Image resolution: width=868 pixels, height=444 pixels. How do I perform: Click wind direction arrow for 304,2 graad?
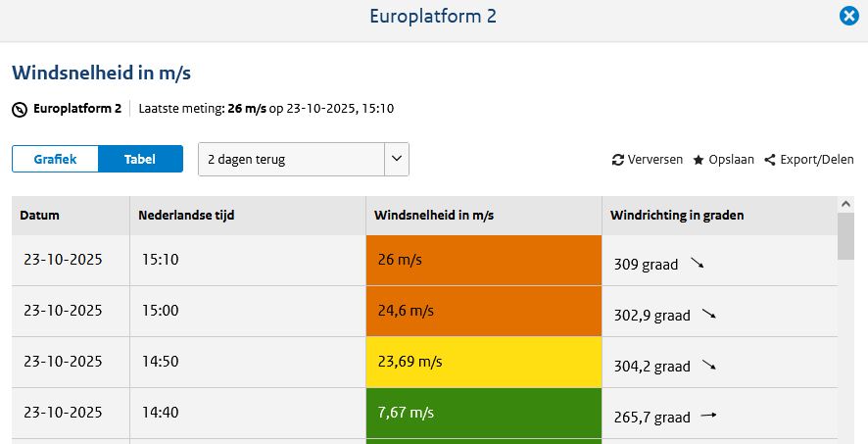point(709,366)
